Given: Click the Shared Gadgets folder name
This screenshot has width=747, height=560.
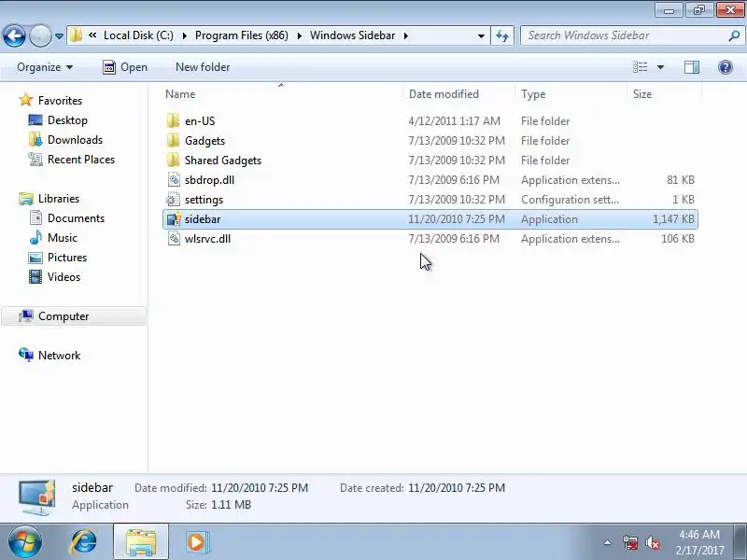Looking at the screenshot, I should [223, 160].
